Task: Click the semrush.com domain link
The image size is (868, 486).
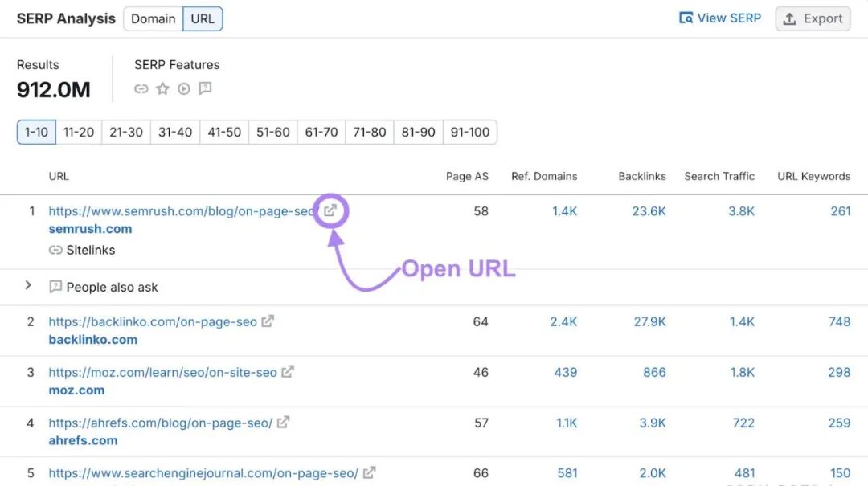Action: click(x=90, y=229)
